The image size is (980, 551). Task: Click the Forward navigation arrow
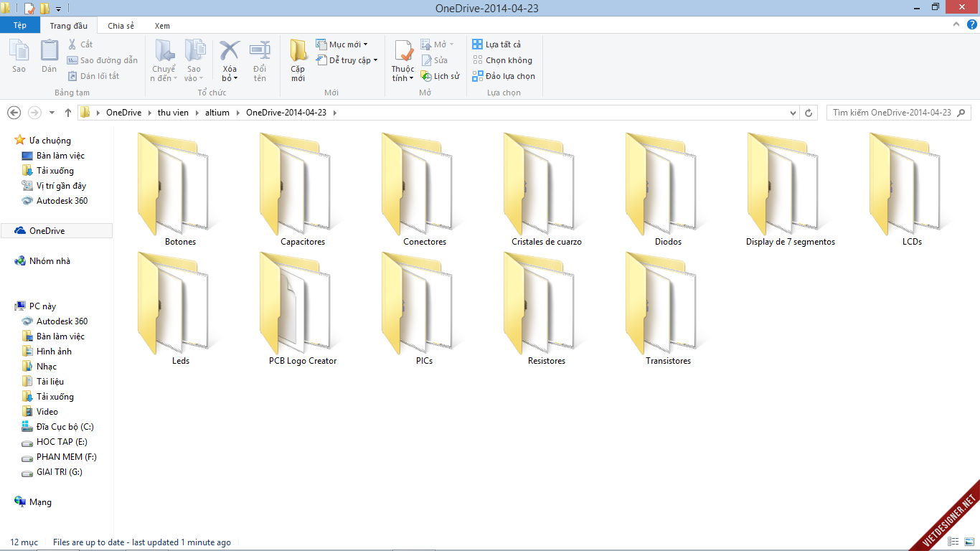click(34, 113)
